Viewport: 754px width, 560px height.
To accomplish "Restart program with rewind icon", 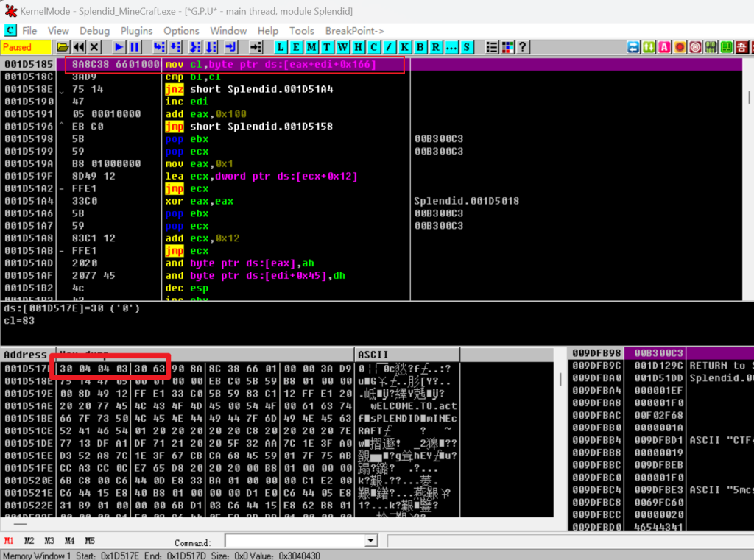I will click(x=79, y=47).
